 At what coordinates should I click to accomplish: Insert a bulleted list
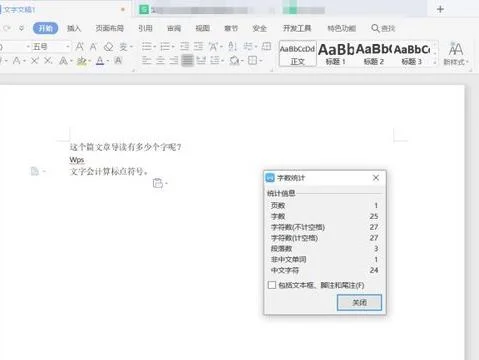pos(146,46)
